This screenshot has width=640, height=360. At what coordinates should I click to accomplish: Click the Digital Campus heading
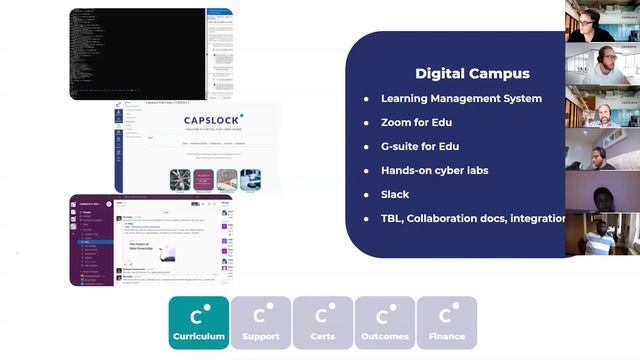point(472,74)
